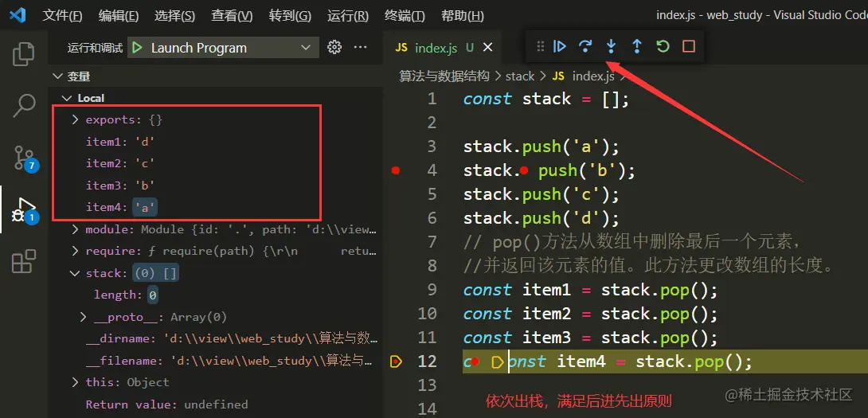Open the 运行(R) menu

point(348,15)
